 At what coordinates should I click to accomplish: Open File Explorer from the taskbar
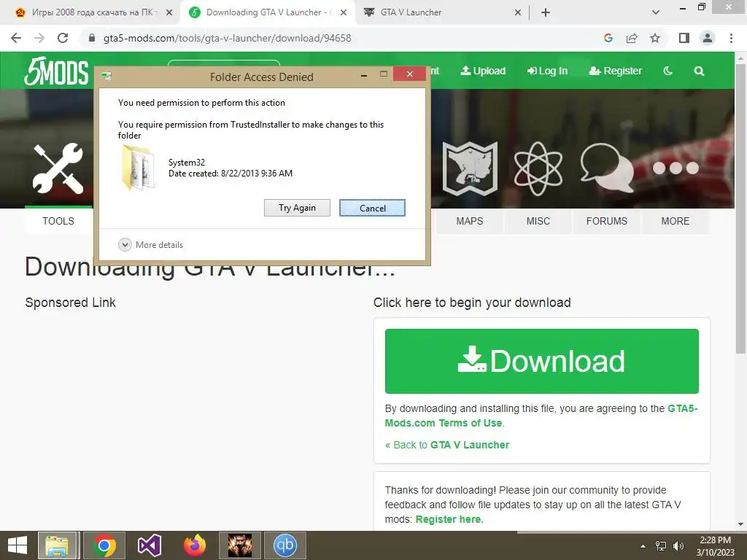[x=58, y=545]
